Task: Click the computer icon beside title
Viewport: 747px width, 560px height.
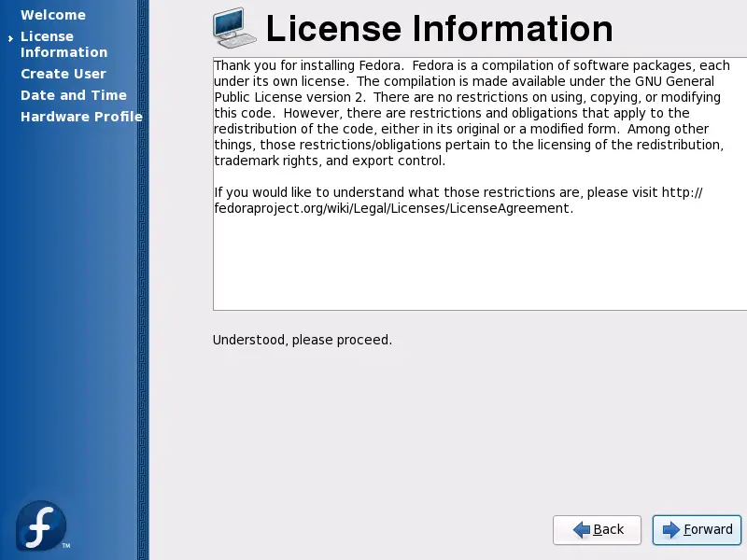Action: 234,28
